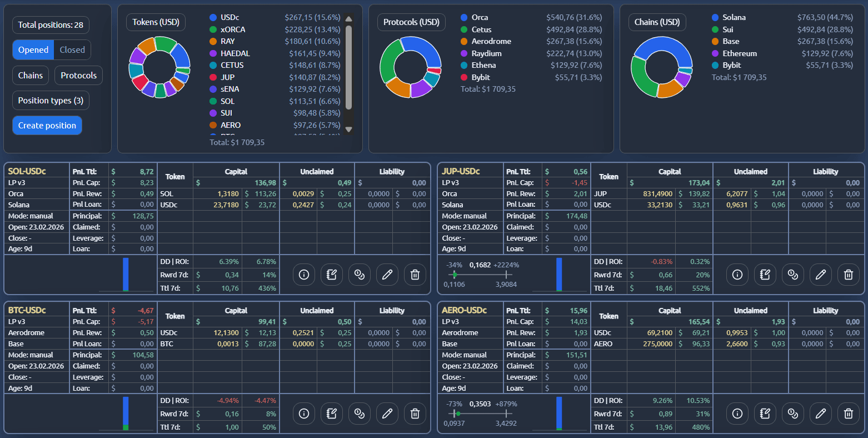The width and height of the screenshot is (868, 438).
Task: Click the Tokens donut chart
Action: coord(159,67)
